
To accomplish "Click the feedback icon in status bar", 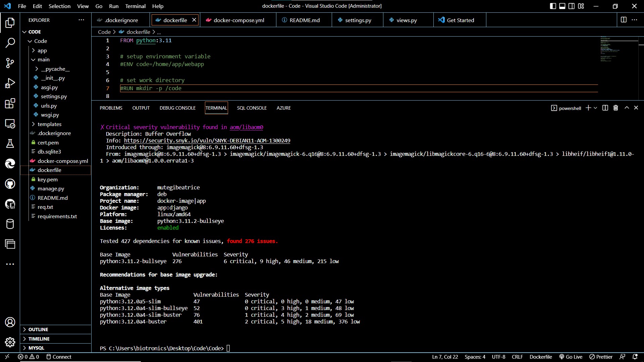I will (x=622, y=357).
